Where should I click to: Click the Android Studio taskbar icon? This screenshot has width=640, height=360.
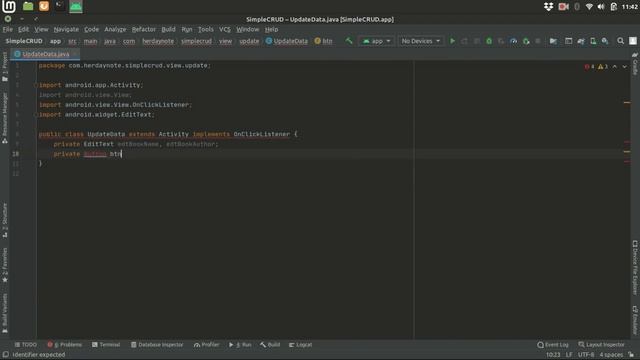76,7
